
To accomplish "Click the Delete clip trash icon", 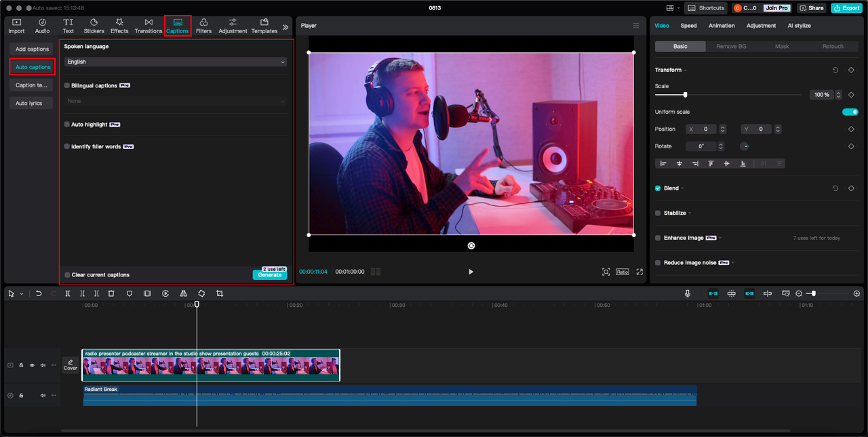I will (111, 293).
